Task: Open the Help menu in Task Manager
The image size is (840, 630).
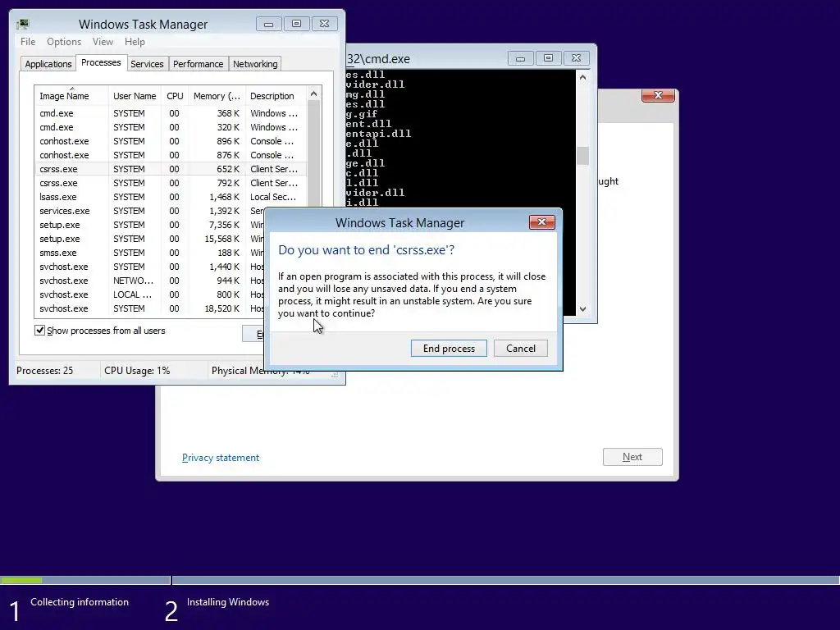Action: click(135, 42)
